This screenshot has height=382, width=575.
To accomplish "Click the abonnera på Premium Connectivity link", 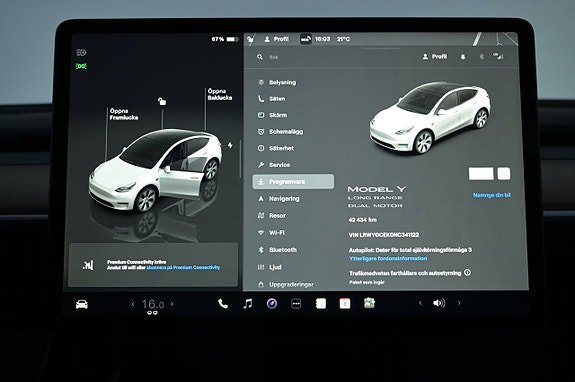I will (183, 268).
